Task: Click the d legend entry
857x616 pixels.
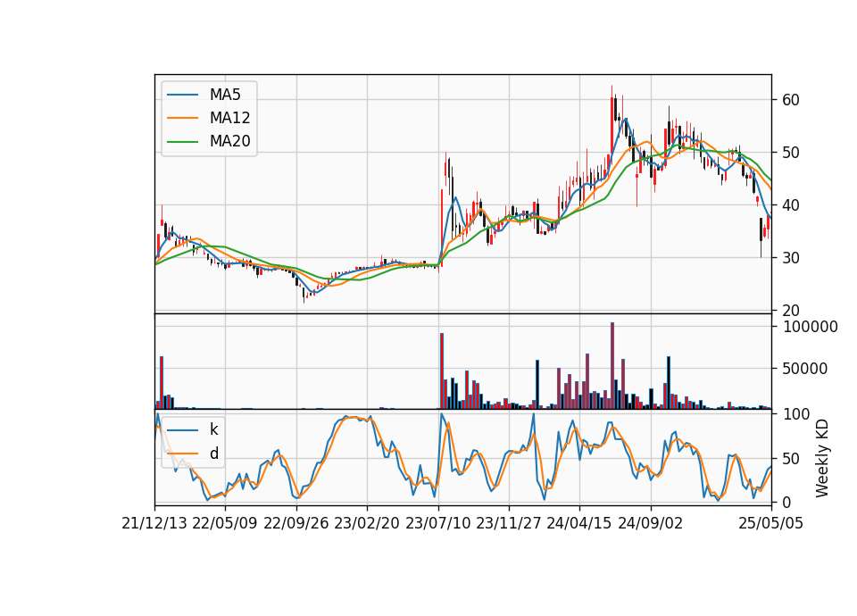Action: [214, 454]
